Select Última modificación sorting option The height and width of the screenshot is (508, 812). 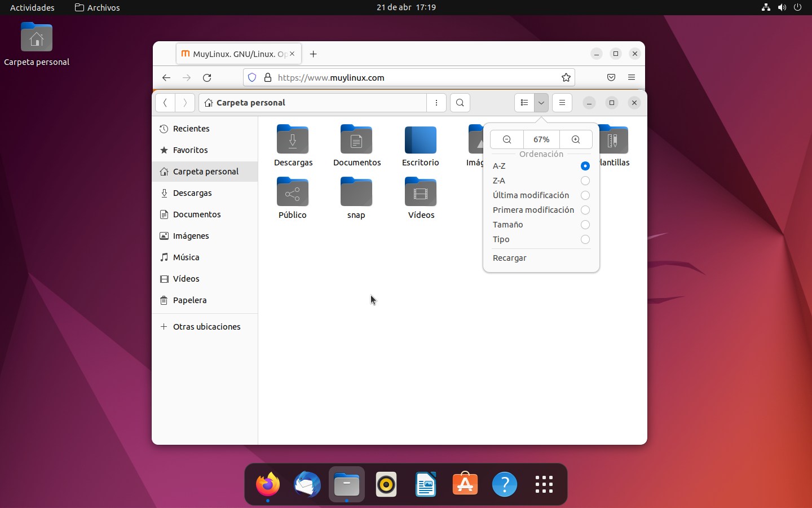(585, 195)
